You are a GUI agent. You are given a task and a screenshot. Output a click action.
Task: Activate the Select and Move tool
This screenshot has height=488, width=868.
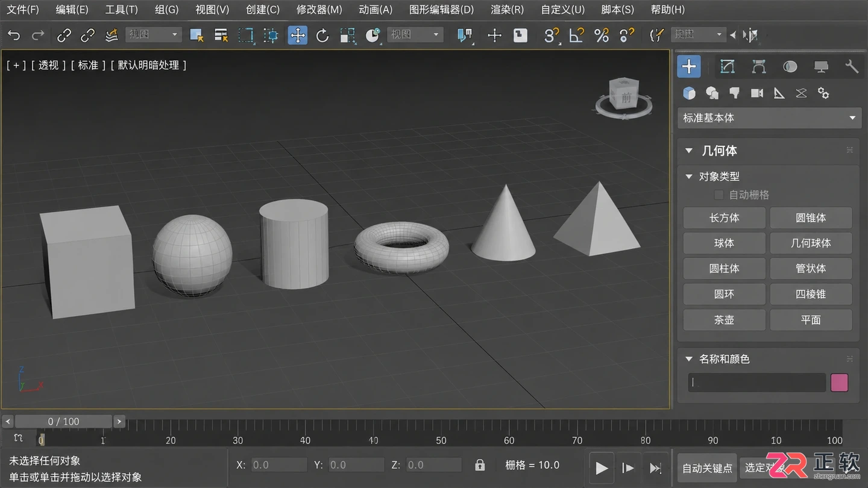click(x=298, y=35)
